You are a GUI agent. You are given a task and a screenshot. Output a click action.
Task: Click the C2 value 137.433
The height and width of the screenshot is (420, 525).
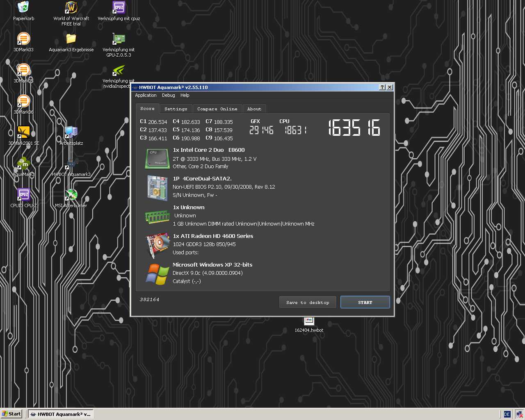[x=157, y=130]
